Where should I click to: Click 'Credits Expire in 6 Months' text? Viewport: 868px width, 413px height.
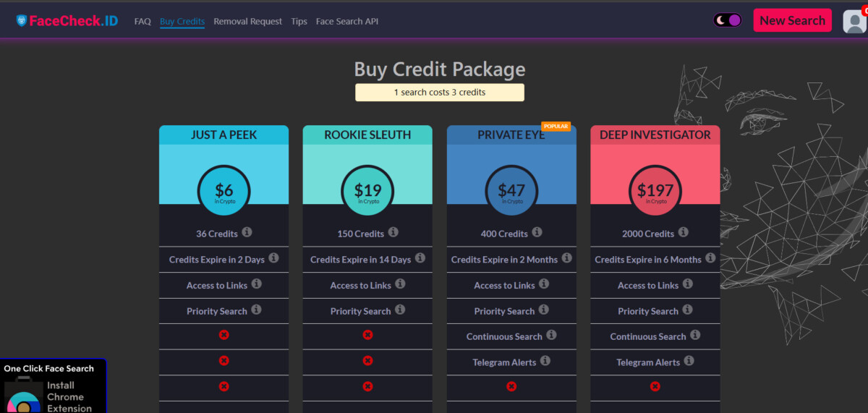(x=648, y=260)
